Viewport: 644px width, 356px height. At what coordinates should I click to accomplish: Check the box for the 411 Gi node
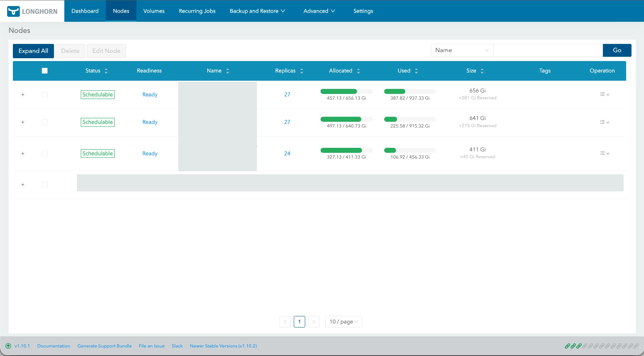[x=45, y=154]
